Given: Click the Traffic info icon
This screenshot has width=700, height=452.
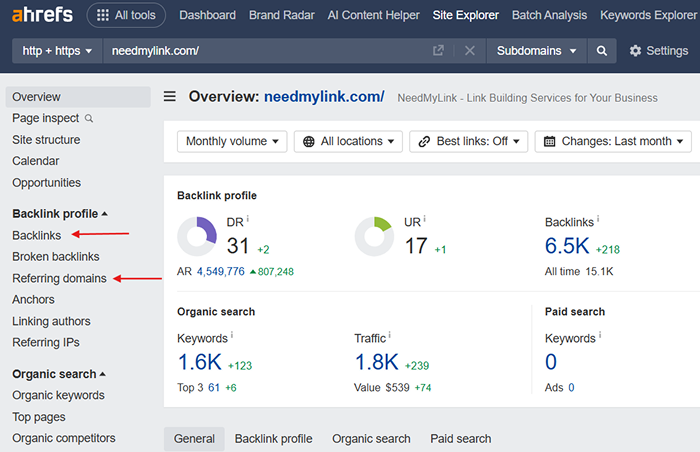Looking at the screenshot, I should coord(390,335).
